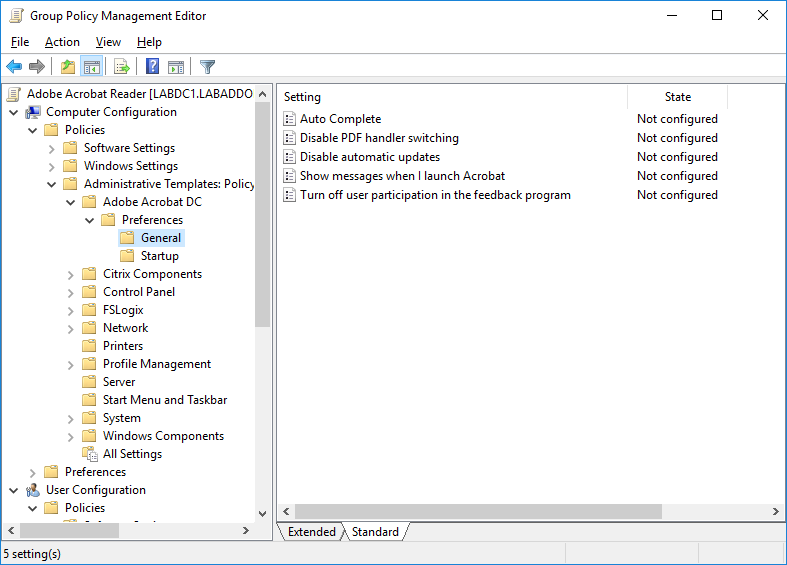Collapse the Adobe Acrobat DC node

coord(71,202)
